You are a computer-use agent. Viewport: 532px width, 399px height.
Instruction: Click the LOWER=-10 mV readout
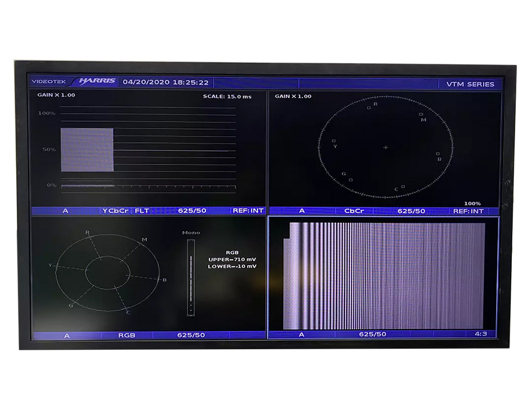(x=232, y=266)
